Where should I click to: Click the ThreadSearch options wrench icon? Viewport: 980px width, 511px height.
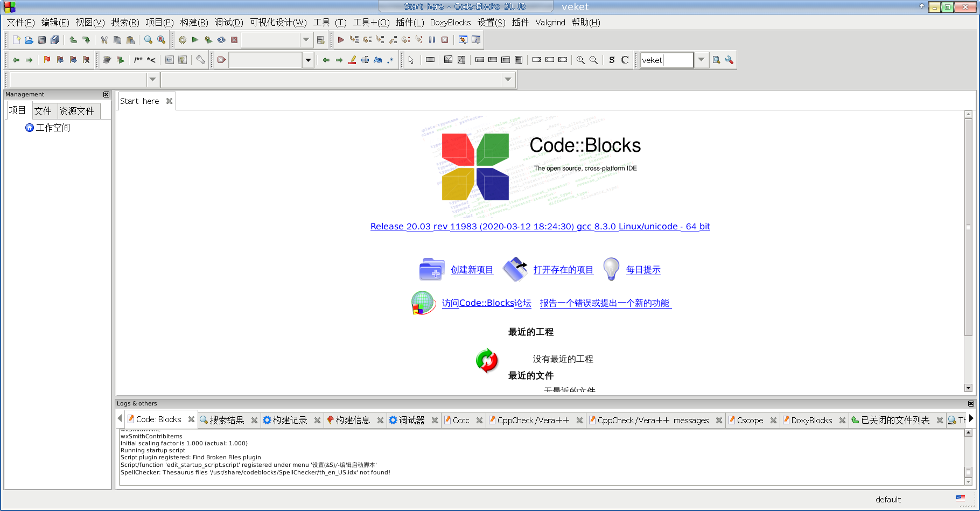[x=729, y=60]
